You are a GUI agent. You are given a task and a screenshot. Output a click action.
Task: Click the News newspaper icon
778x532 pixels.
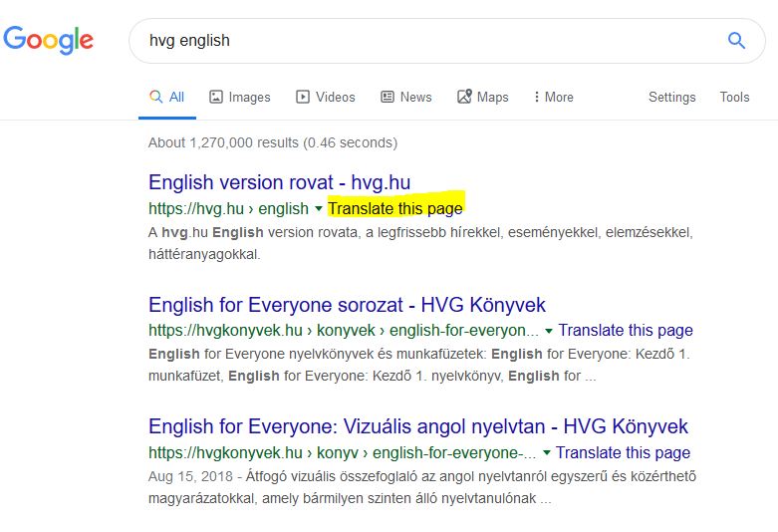click(x=388, y=97)
